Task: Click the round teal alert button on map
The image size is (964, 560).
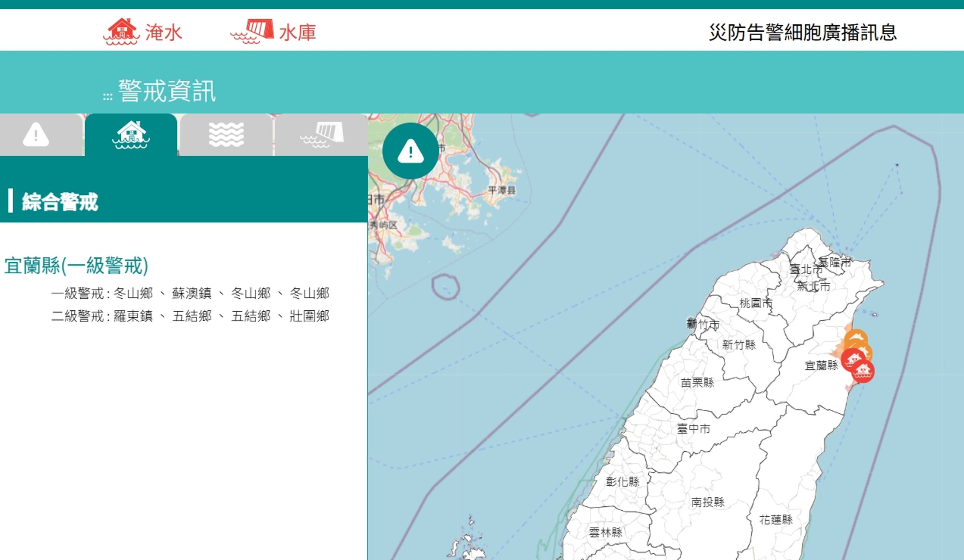Action: click(411, 151)
